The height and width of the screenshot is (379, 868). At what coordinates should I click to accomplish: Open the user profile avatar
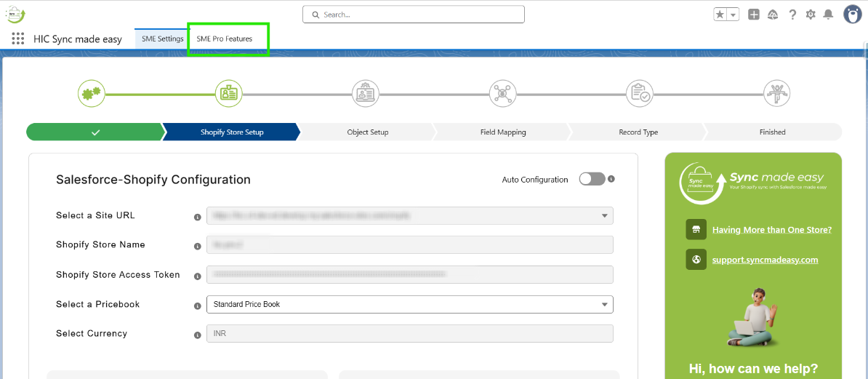pos(853,15)
